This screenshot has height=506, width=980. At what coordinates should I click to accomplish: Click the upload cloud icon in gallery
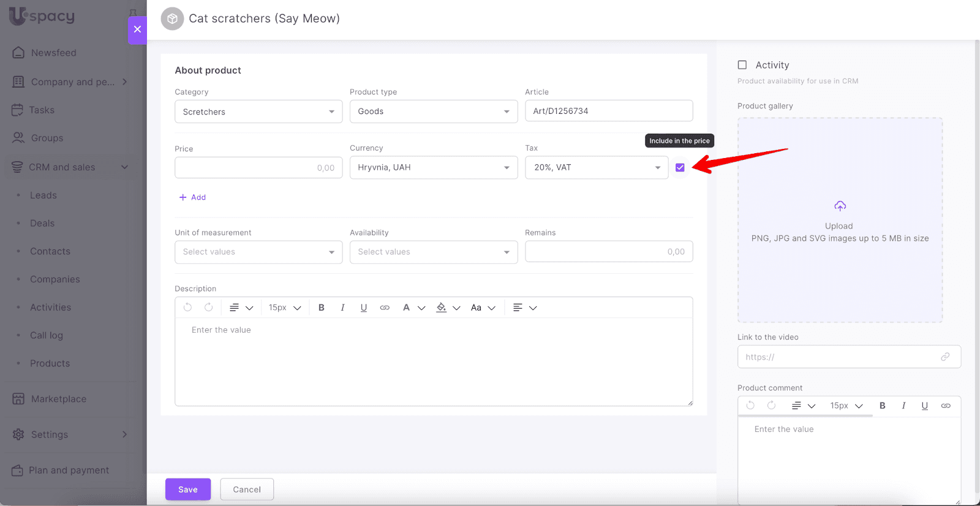tap(840, 206)
